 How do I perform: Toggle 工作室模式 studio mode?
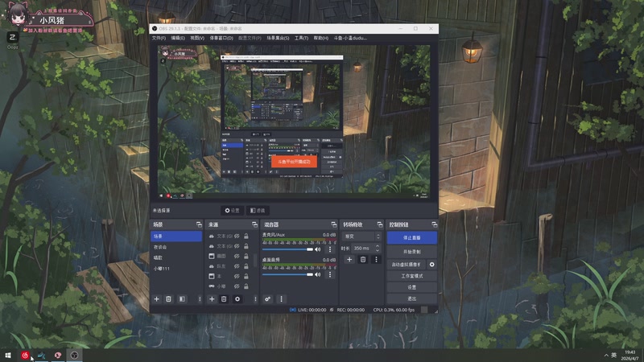(411, 276)
